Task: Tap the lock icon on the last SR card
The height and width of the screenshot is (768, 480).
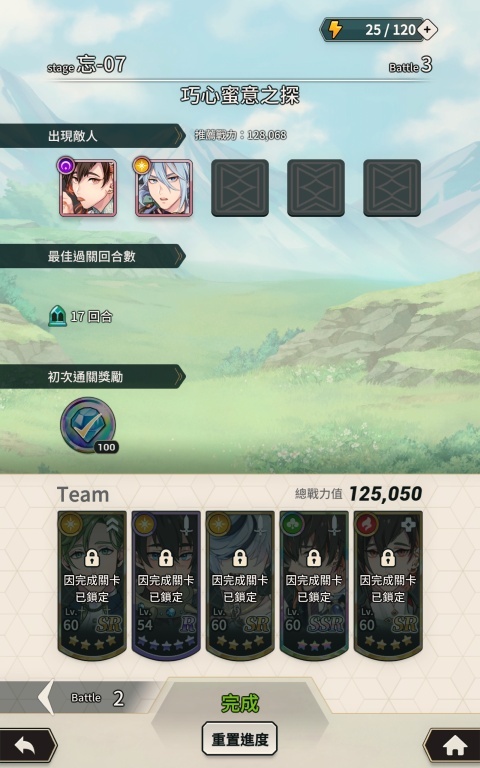Action: (388, 557)
